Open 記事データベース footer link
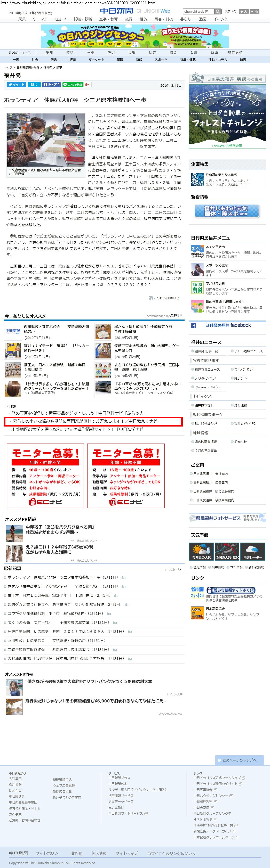 (121, 802)
